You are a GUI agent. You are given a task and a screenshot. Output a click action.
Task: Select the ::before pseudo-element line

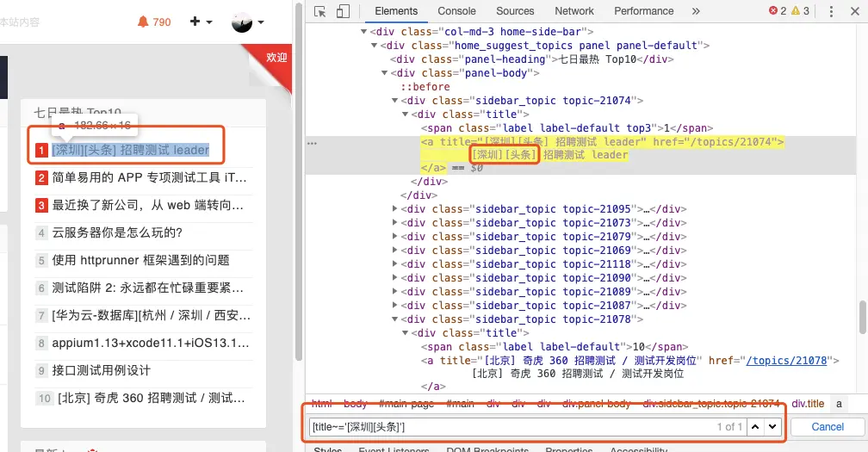(x=425, y=87)
